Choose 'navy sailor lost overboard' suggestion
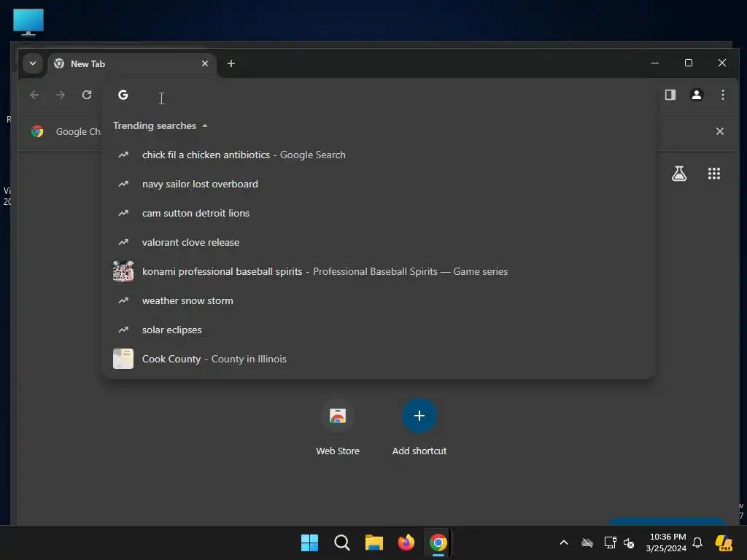Image resolution: width=747 pixels, height=560 pixels. point(379,184)
